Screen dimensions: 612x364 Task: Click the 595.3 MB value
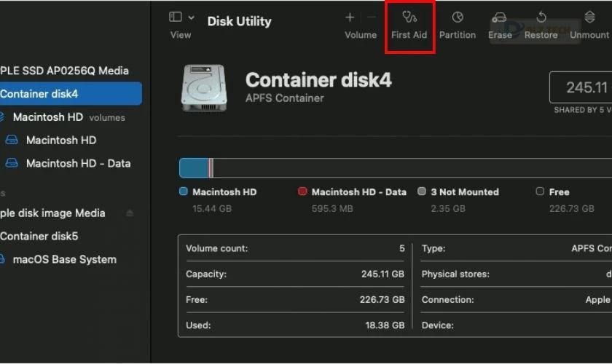point(332,209)
